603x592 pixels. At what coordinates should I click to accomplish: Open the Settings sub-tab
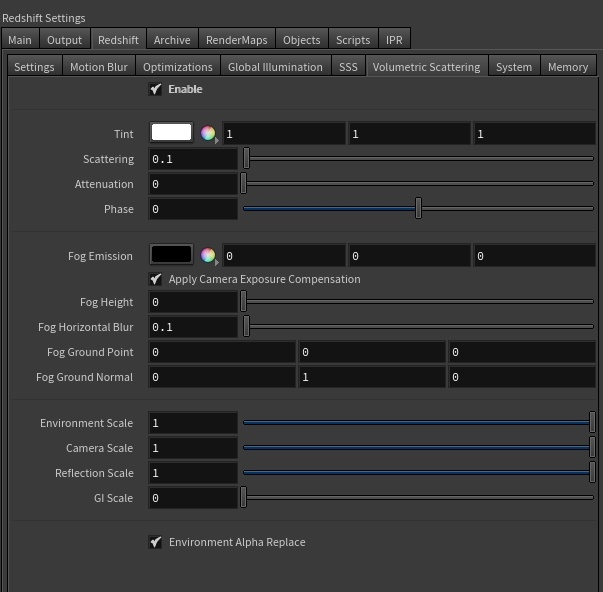(x=35, y=67)
